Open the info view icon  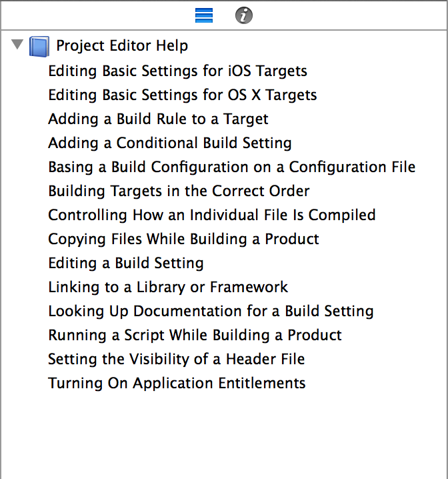pos(244,15)
